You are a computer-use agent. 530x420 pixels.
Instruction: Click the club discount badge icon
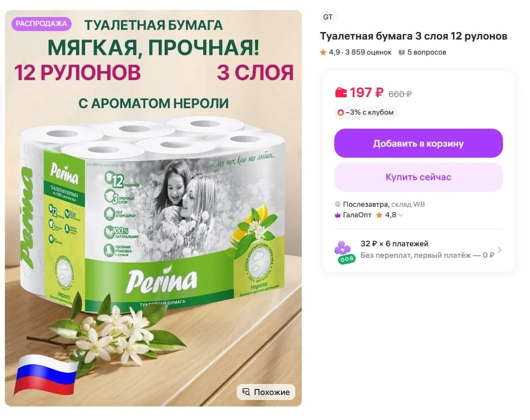tap(341, 112)
